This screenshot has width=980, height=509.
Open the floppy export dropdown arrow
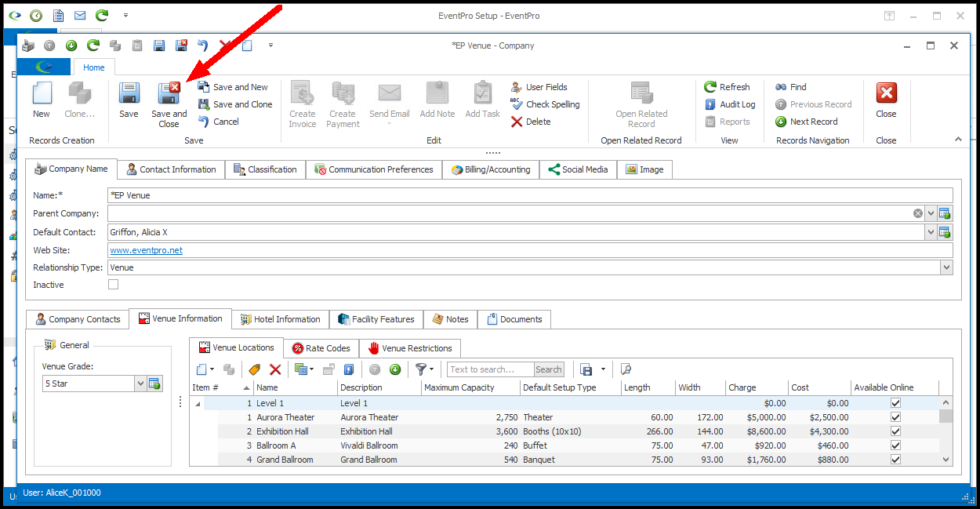pos(603,369)
